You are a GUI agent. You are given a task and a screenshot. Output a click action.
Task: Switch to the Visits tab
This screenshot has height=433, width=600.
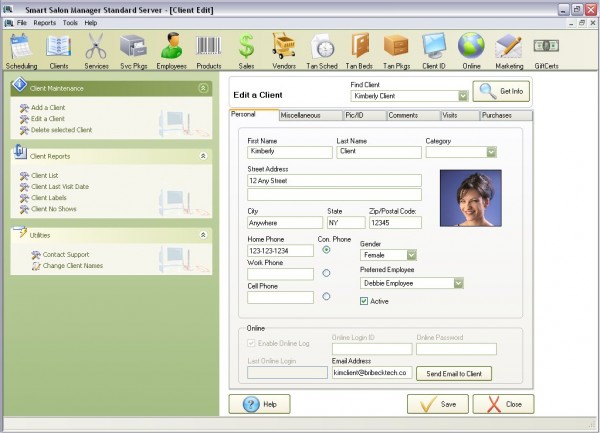(450, 116)
